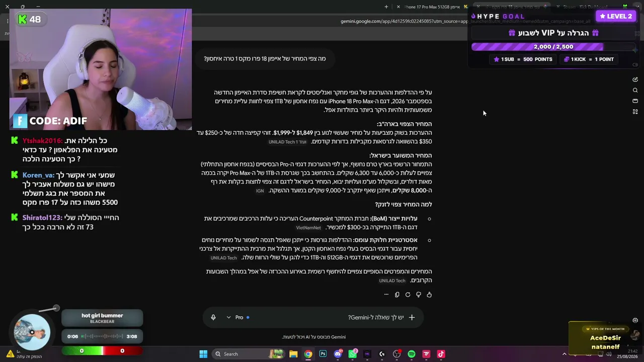Add an attachment with the plus icon
This screenshot has width=644, height=362.
(x=412, y=317)
